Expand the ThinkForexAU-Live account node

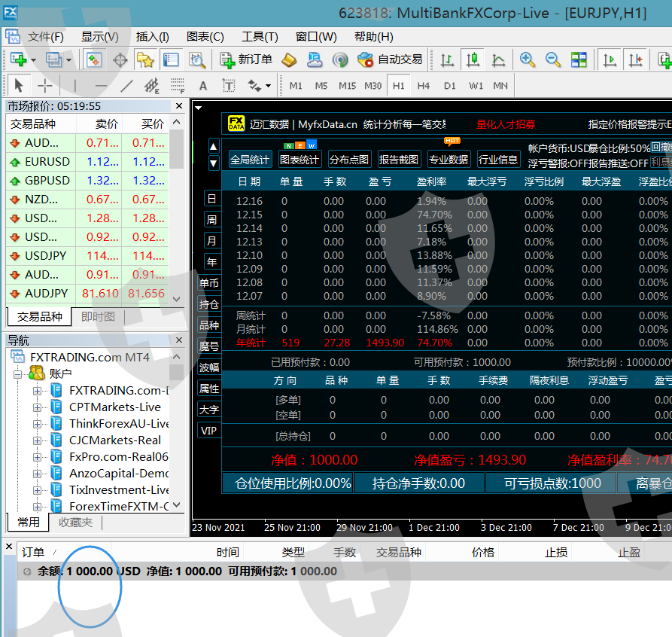tap(38, 424)
